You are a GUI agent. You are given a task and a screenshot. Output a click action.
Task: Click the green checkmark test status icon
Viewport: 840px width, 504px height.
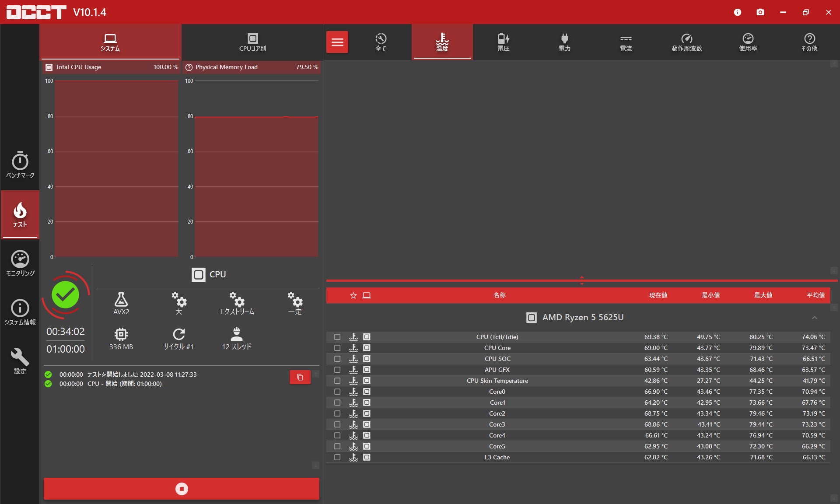65,294
